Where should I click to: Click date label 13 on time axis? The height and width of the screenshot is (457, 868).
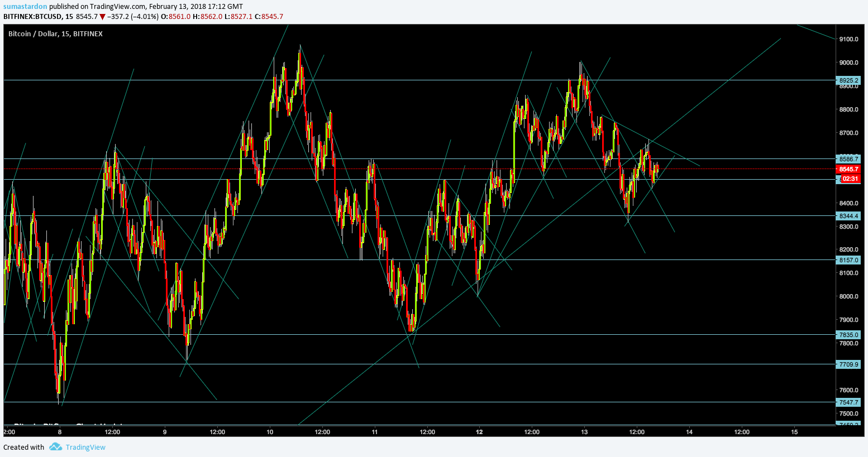pyautogui.click(x=584, y=432)
